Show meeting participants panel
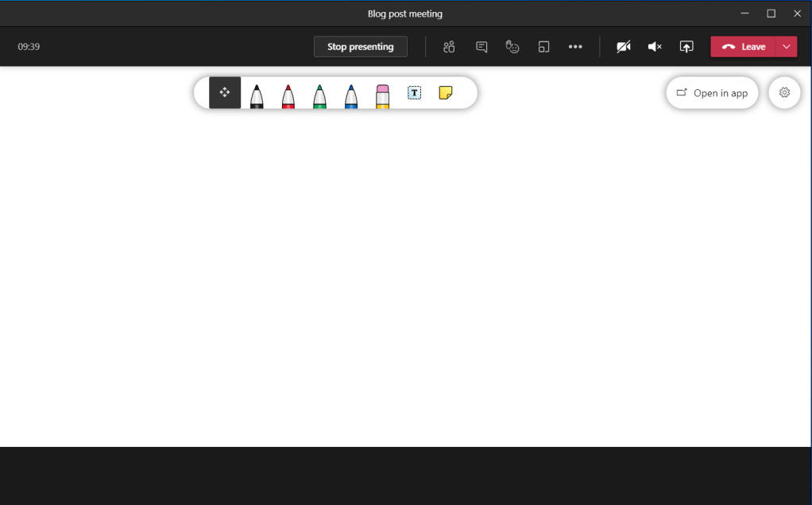 (x=449, y=47)
